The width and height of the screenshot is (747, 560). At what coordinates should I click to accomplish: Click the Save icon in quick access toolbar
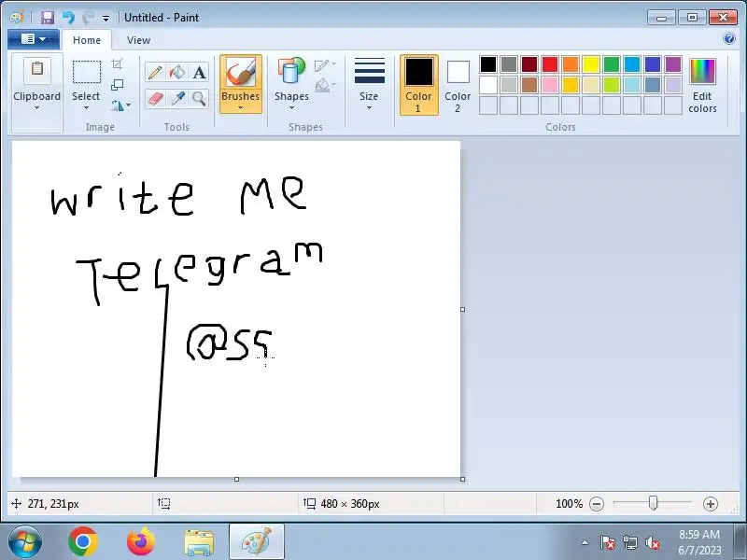pyautogui.click(x=48, y=18)
